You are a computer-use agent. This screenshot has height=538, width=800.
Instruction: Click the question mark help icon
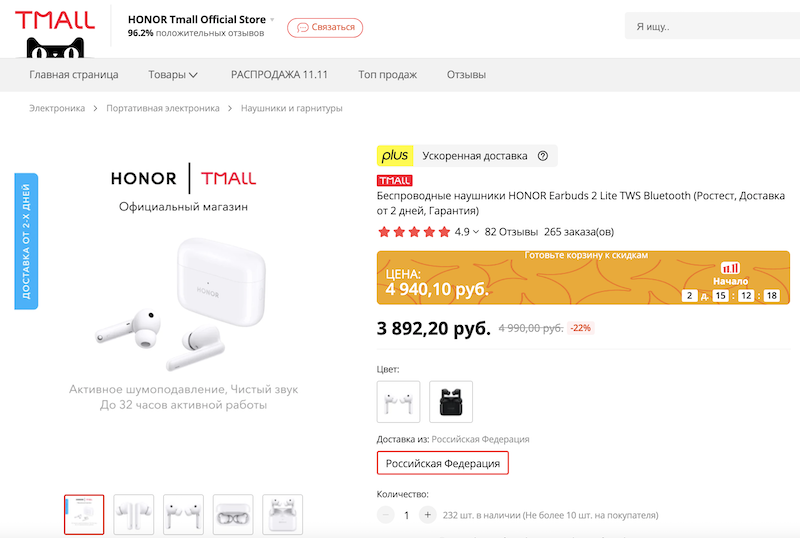(x=543, y=156)
